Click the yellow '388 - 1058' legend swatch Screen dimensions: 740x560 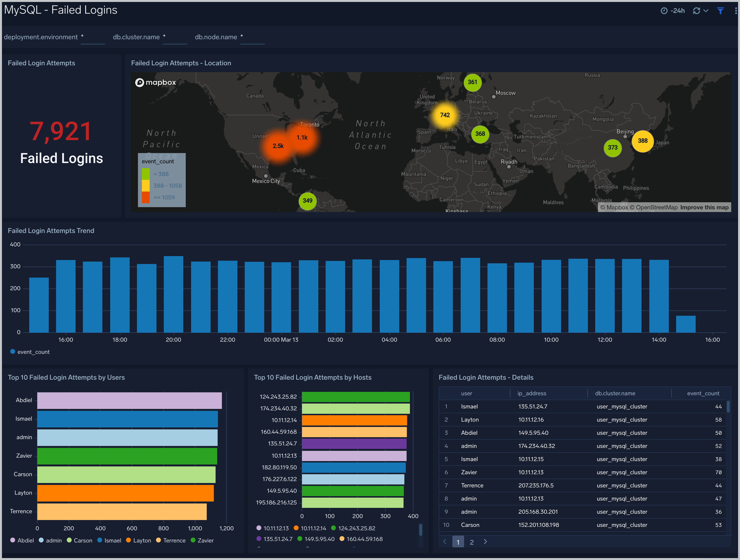[146, 186]
